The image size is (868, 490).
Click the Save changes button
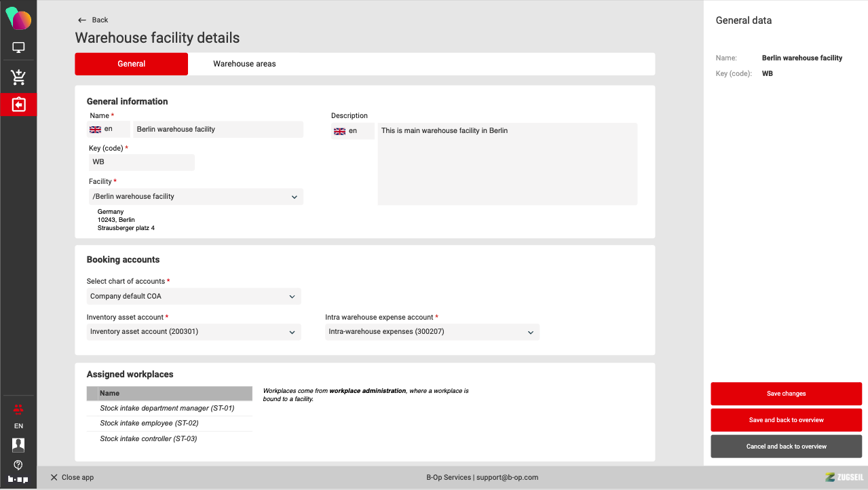pos(786,394)
